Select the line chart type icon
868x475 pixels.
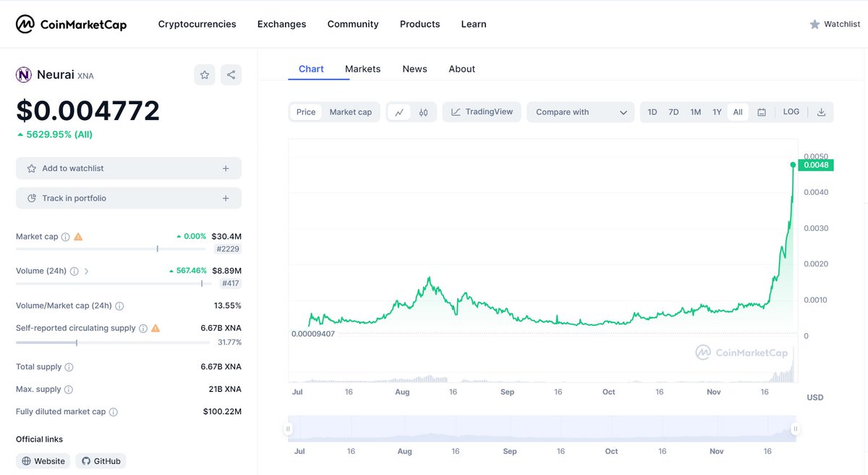(x=399, y=112)
